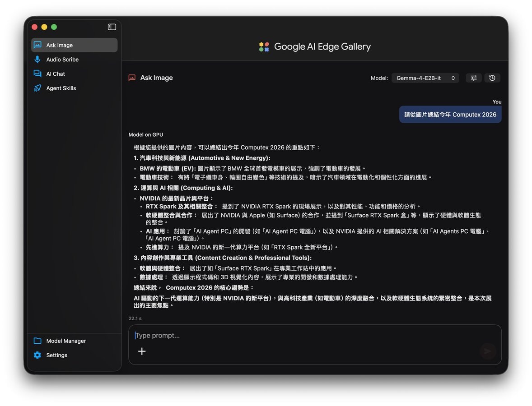Click the macOS yellow minimize window button
This screenshot has width=532, height=406.
[44, 27]
